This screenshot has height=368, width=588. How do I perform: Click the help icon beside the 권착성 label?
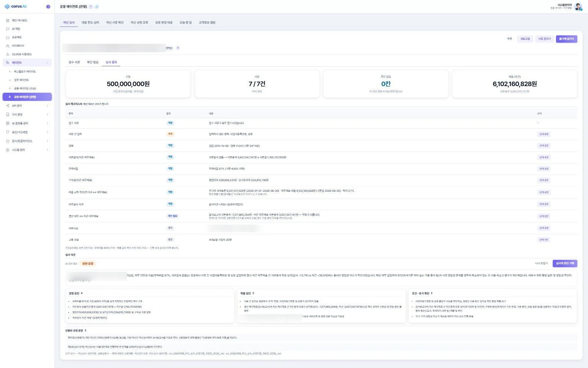click(x=178, y=48)
